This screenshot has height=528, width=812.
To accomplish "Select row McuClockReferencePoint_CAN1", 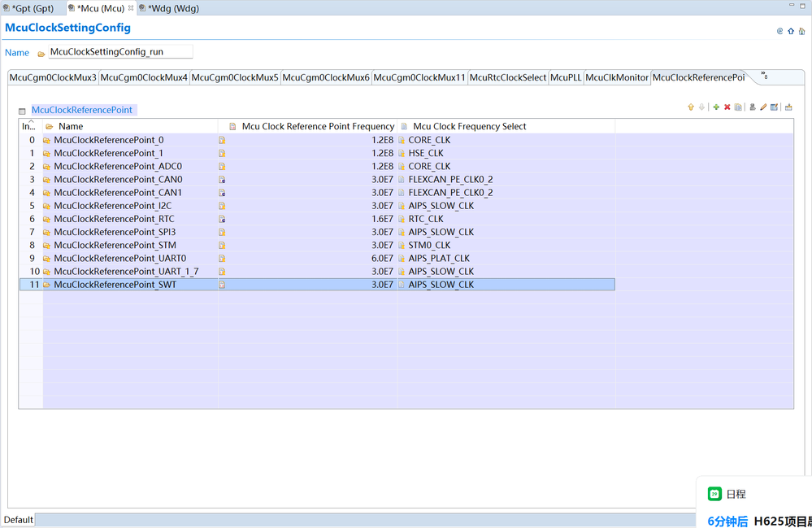I will pyautogui.click(x=317, y=193).
